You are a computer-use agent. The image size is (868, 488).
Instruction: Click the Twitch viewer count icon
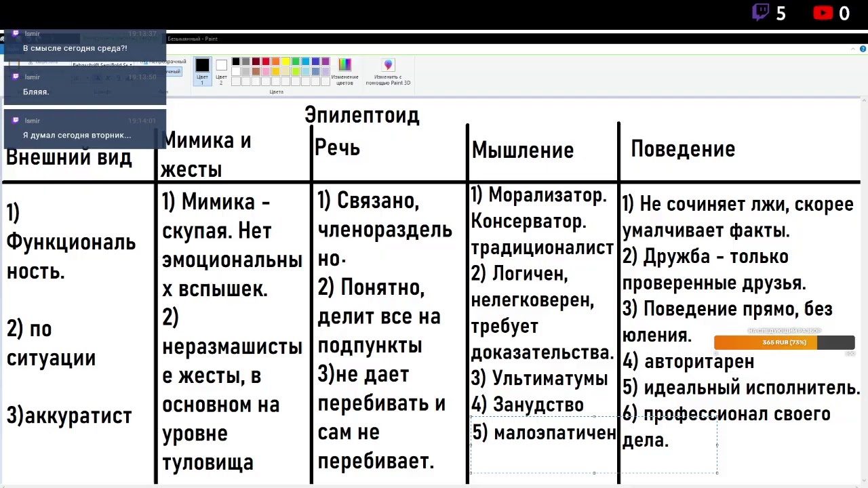pos(761,13)
